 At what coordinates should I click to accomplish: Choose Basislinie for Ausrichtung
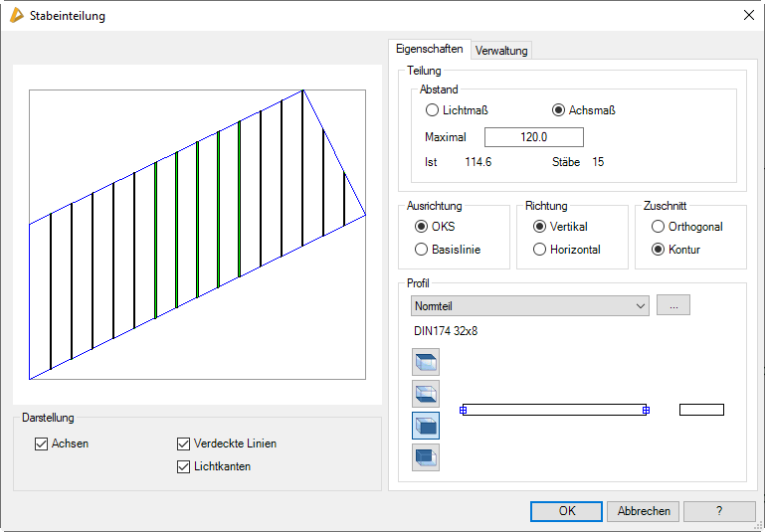[x=422, y=250]
